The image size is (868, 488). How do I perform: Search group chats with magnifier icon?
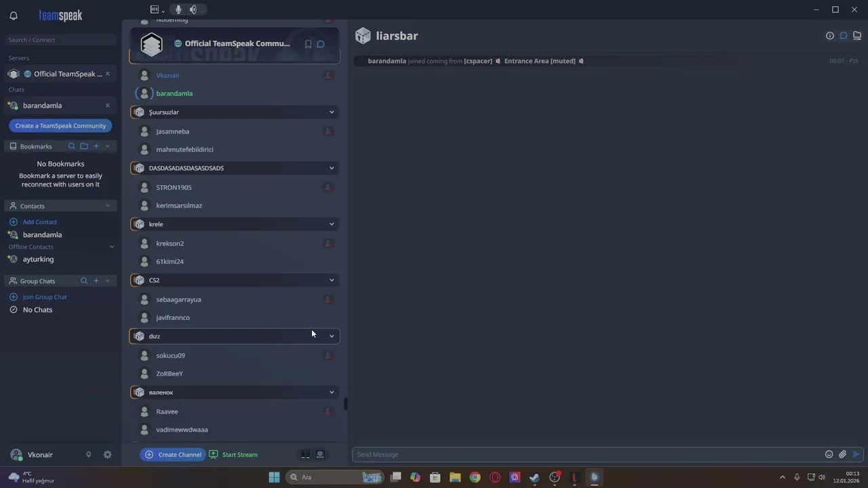click(x=84, y=281)
